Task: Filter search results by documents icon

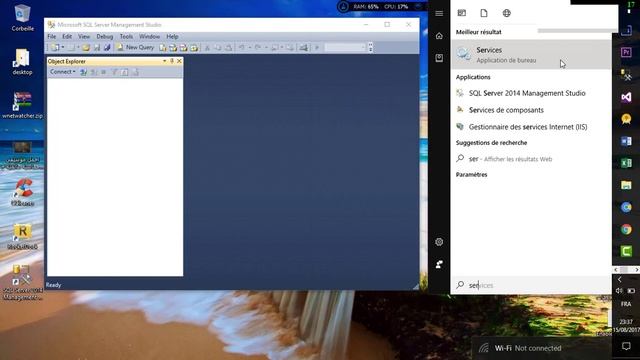Action: [x=484, y=13]
